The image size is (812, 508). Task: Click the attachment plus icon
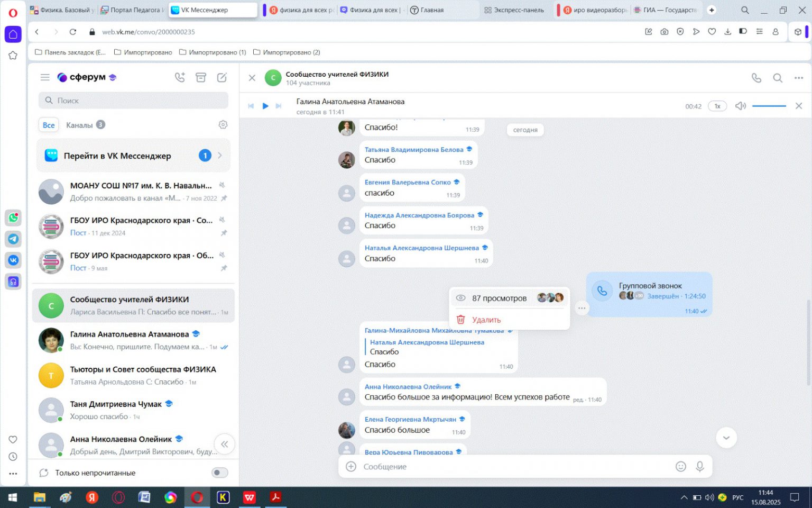(350, 466)
